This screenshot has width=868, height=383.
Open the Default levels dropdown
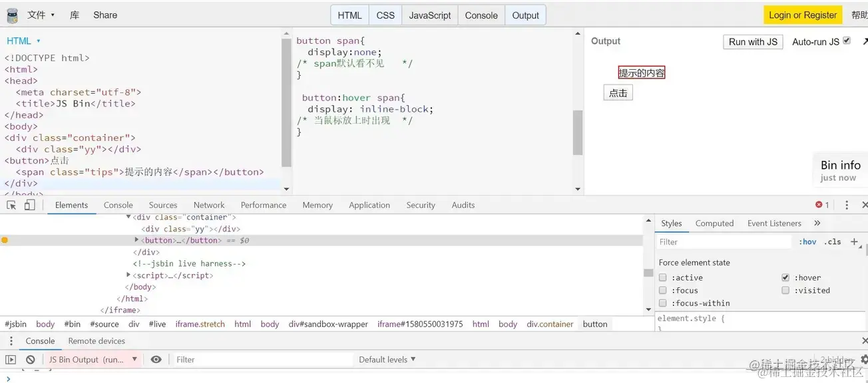click(x=387, y=360)
